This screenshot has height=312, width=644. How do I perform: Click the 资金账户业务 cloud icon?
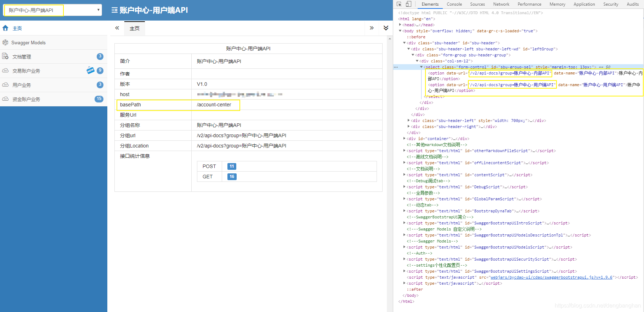[x=5, y=99]
